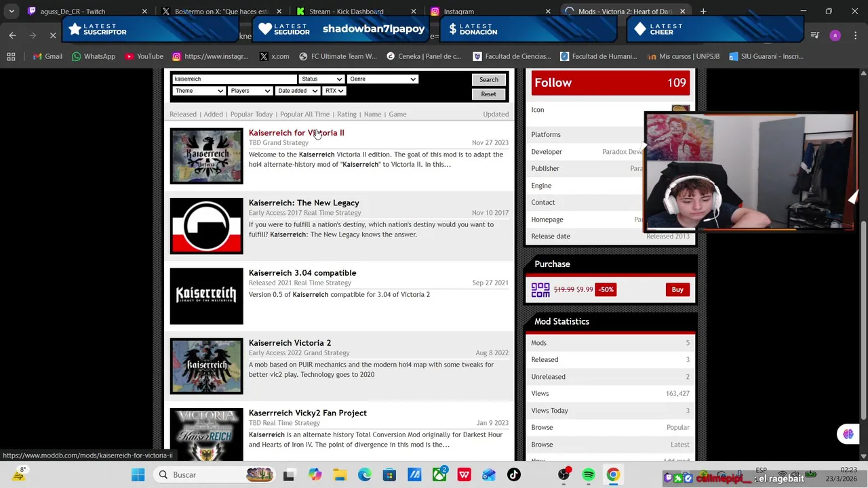Open the Chrome apps grid
Viewport: 868px width, 488px height.
pos(11,56)
